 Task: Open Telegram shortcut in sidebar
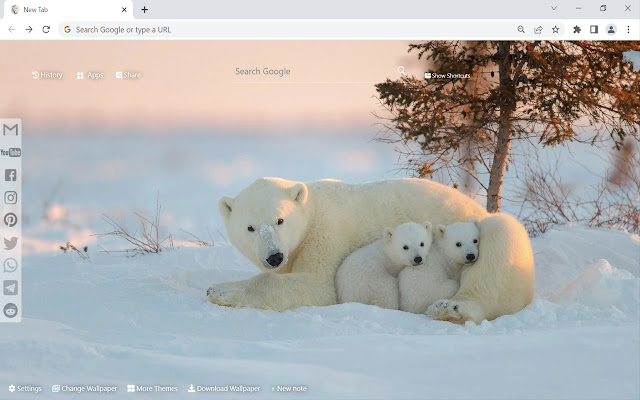[x=11, y=288]
